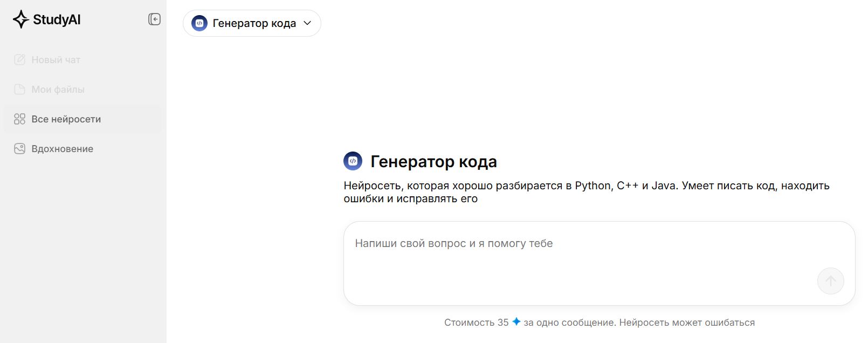
Task: Select the grid icon next to Все нейросети
Action: click(19, 119)
